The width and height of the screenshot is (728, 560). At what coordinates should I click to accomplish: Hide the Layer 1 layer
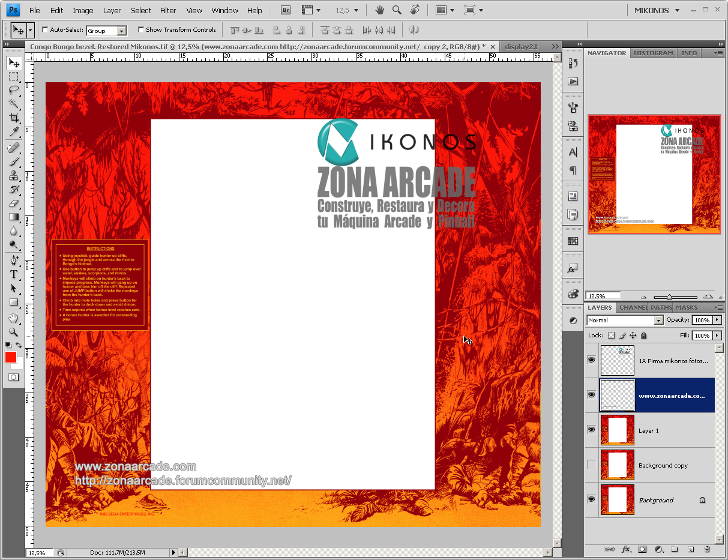click(x=592, y=430)
